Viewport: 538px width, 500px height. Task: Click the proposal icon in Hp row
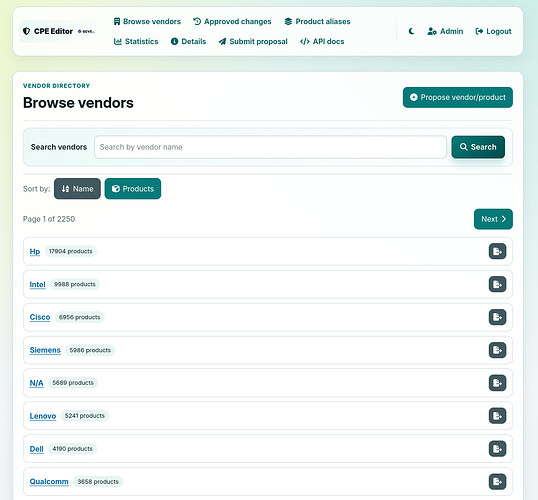click(497, 251)
